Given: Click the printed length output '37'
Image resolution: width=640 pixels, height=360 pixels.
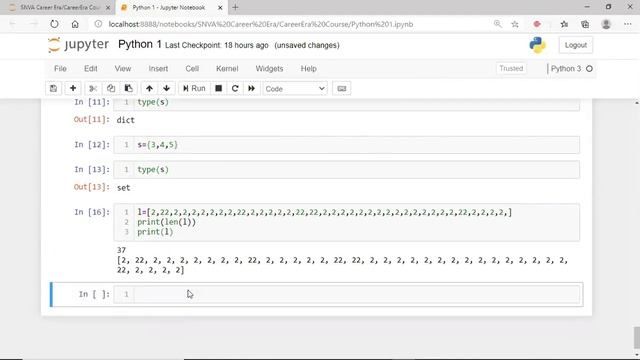Looking at the screenshot, I should click(121, 250).
